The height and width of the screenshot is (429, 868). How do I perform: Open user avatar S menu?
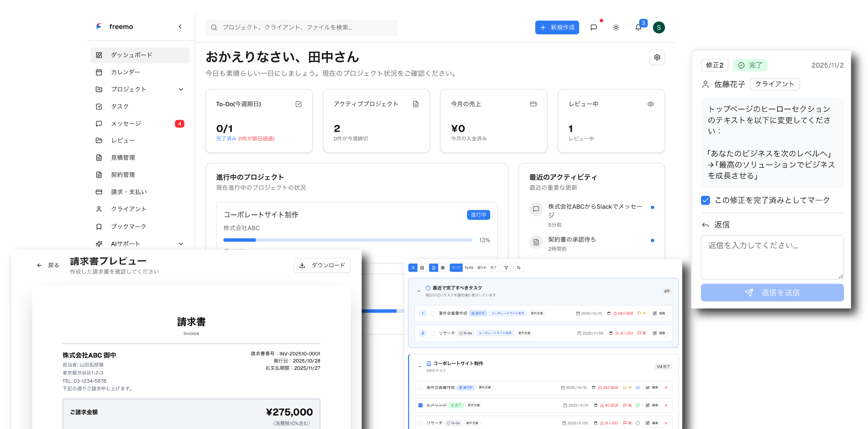click(659, 27)
